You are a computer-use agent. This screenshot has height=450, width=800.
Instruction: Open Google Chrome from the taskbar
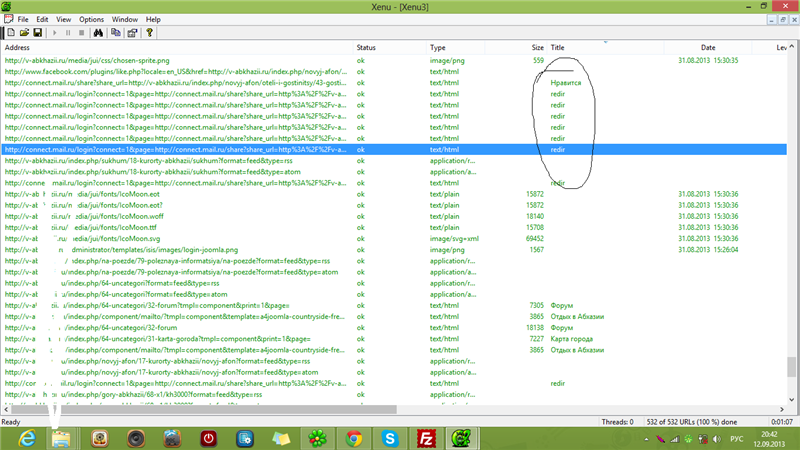point(353,437)
